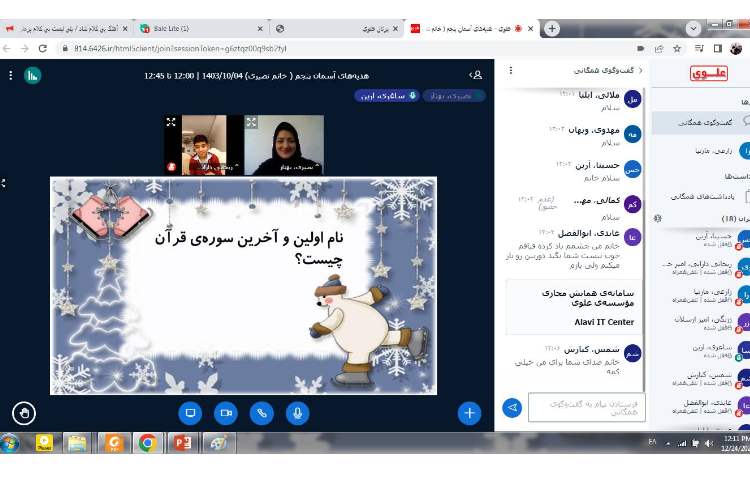Click the volume icon in system tray
Image resolution: width=750 pixels, height=480 pixels.
tap(709, 443)
